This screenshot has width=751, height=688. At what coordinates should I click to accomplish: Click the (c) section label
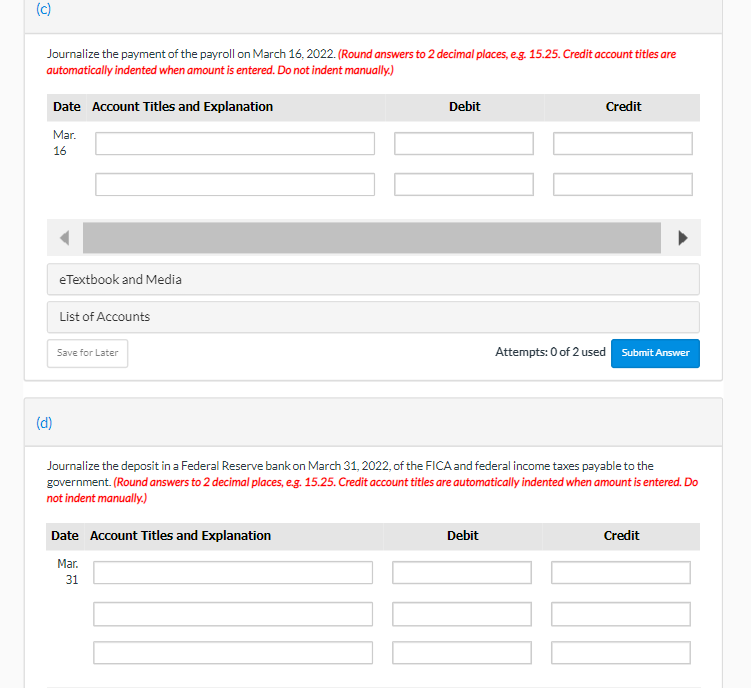pos(44,9)
